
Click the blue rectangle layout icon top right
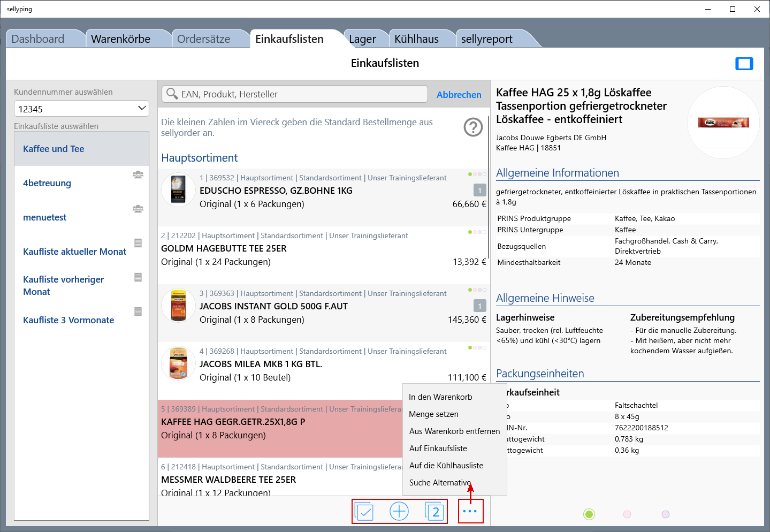(744, 64)
